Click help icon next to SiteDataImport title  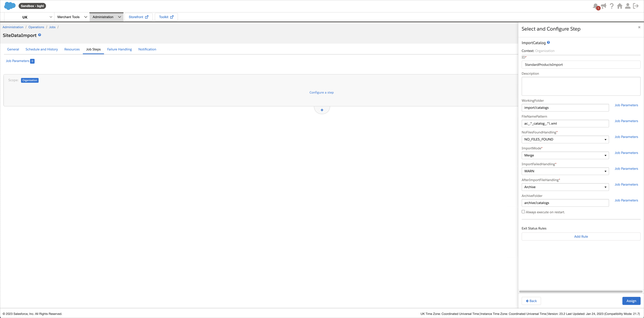pyautogui.click(x=39, y=35)
